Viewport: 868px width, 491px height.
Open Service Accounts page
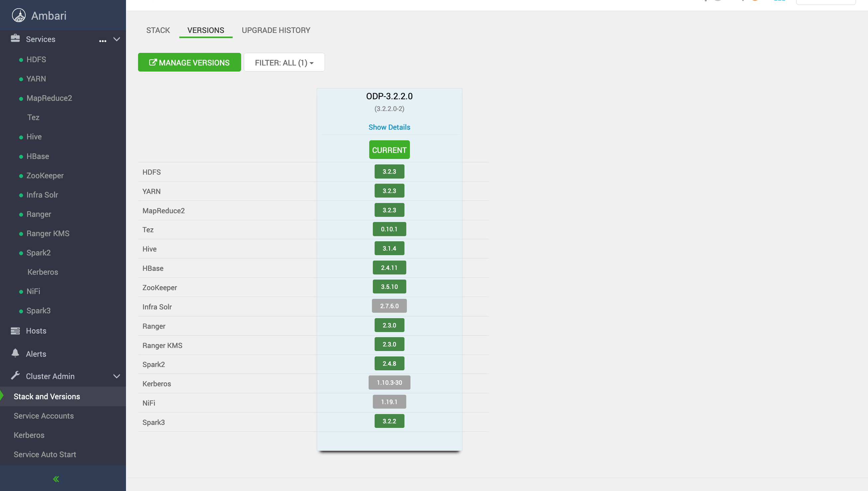44,416
